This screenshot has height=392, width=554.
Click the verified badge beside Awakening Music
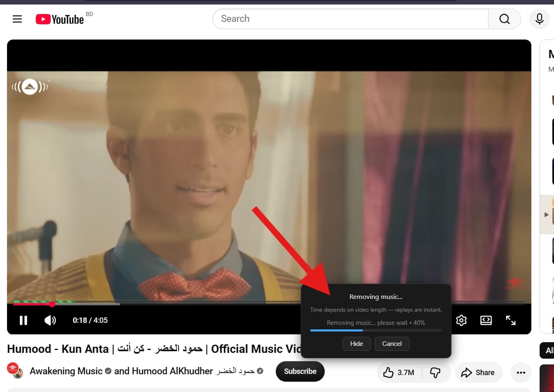[108, 371]
